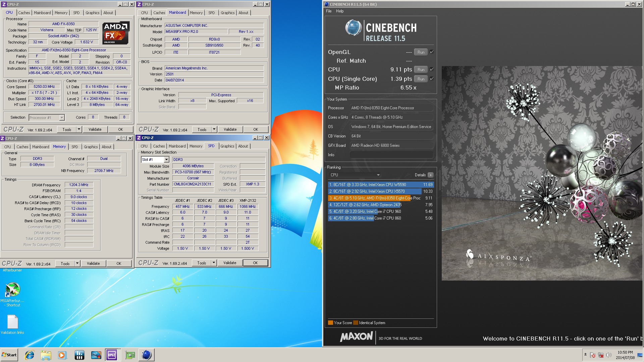Click the Core Speed value 5250.03 MHz
Viewport: 644px width, 362px height.
click(x=44, y=86)
